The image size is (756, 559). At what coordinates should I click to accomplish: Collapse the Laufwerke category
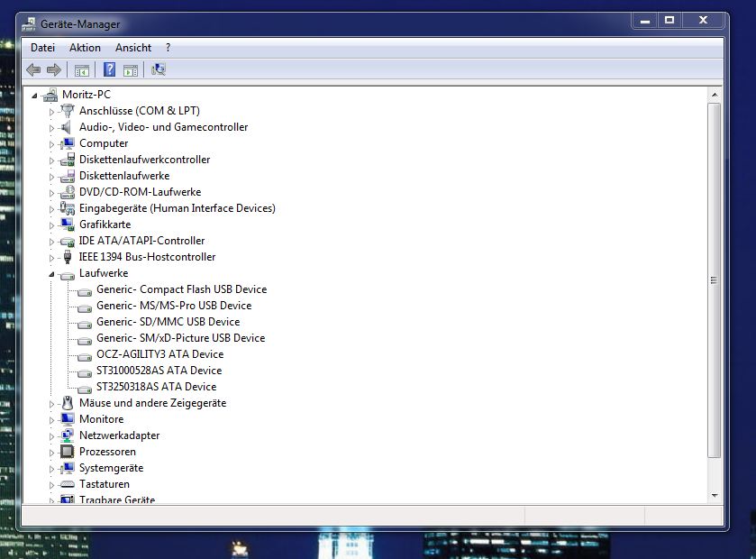[51, 274]
